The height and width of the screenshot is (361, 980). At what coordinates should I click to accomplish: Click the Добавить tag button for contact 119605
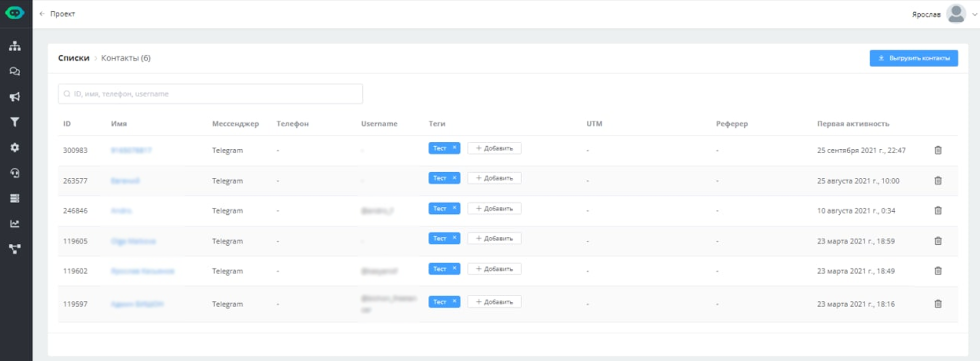tap(494, 238)
